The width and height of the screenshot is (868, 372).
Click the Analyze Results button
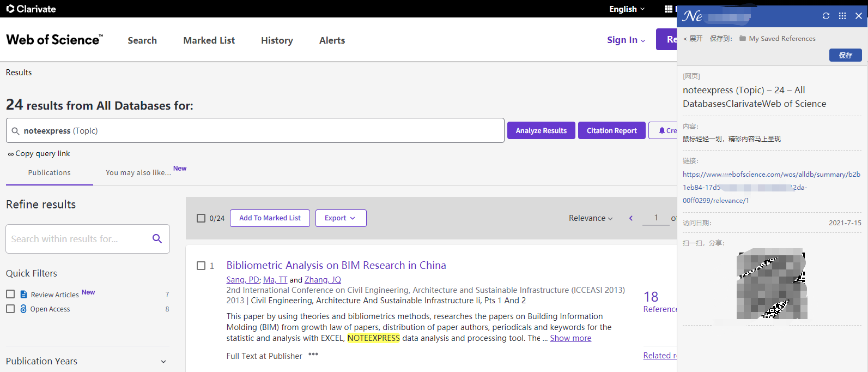pyautogui.click(x=541, y=130)
